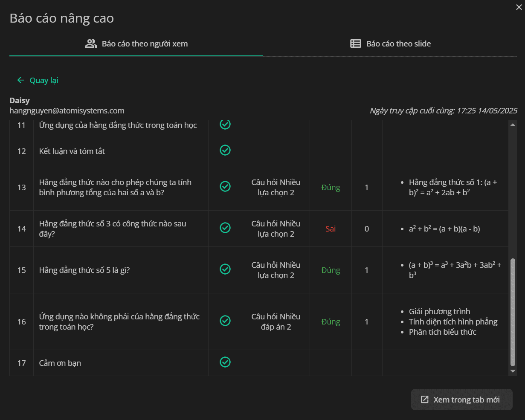The width and height of the screenshot is (525, 420).
Task: Select slide title Ứng dụng của hằng đẳng thức trong toán học
Action: [x=118, y=125]
